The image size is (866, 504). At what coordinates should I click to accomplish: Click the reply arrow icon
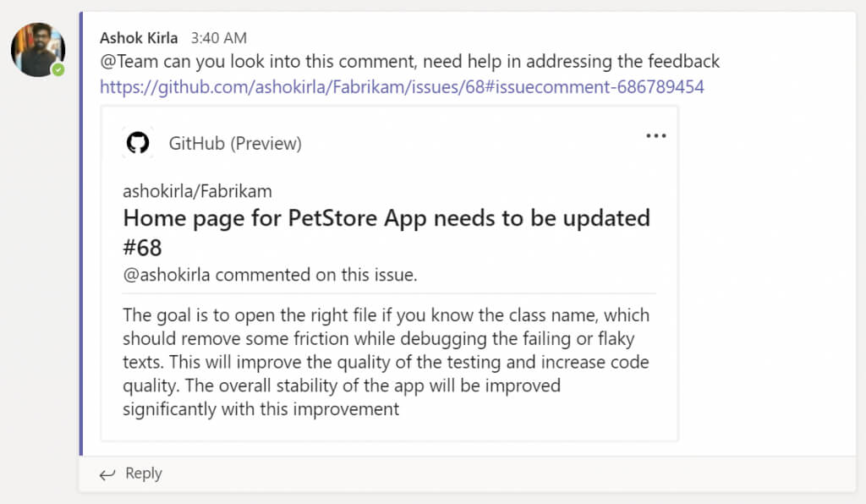[x=107, y=474]
